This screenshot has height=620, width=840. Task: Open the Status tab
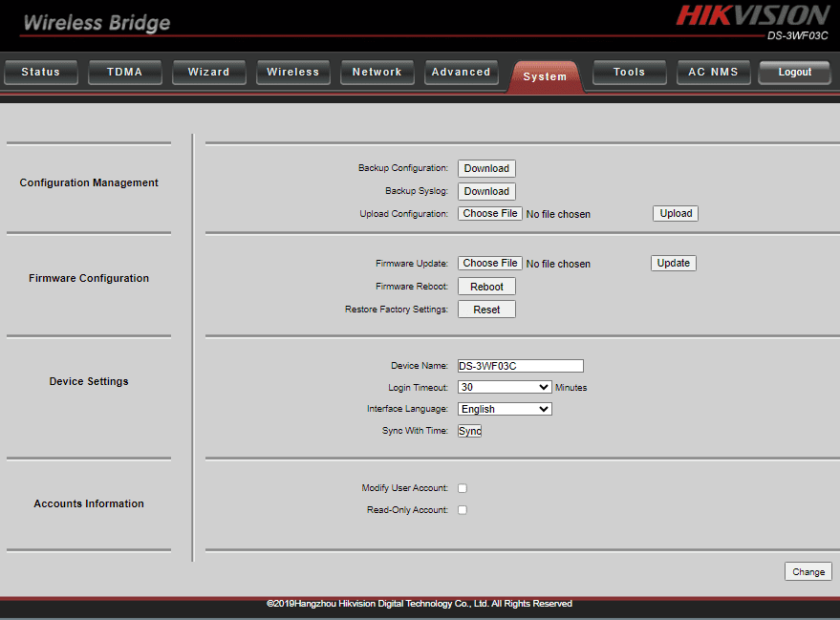coord(40,73)
